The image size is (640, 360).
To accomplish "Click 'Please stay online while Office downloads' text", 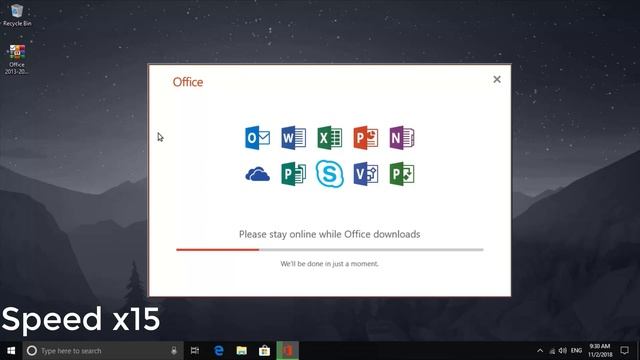I will click(329, 234).
